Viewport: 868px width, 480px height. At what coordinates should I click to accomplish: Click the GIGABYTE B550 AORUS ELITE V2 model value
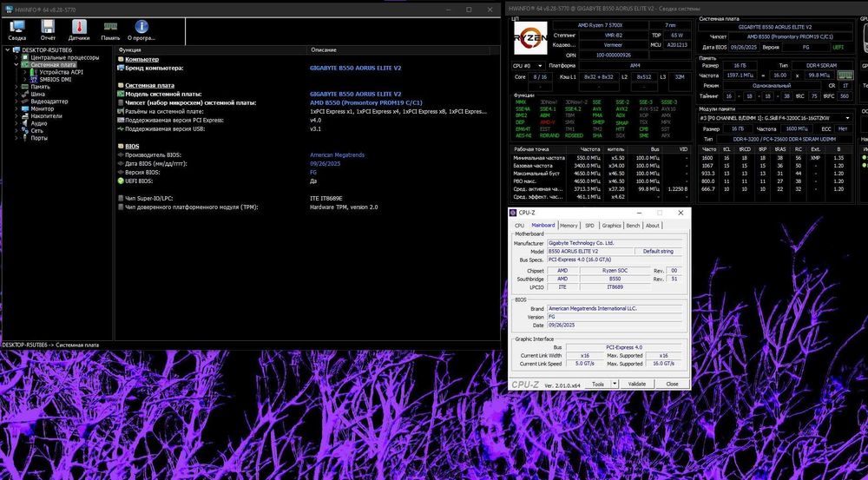(x=355, y=94)
